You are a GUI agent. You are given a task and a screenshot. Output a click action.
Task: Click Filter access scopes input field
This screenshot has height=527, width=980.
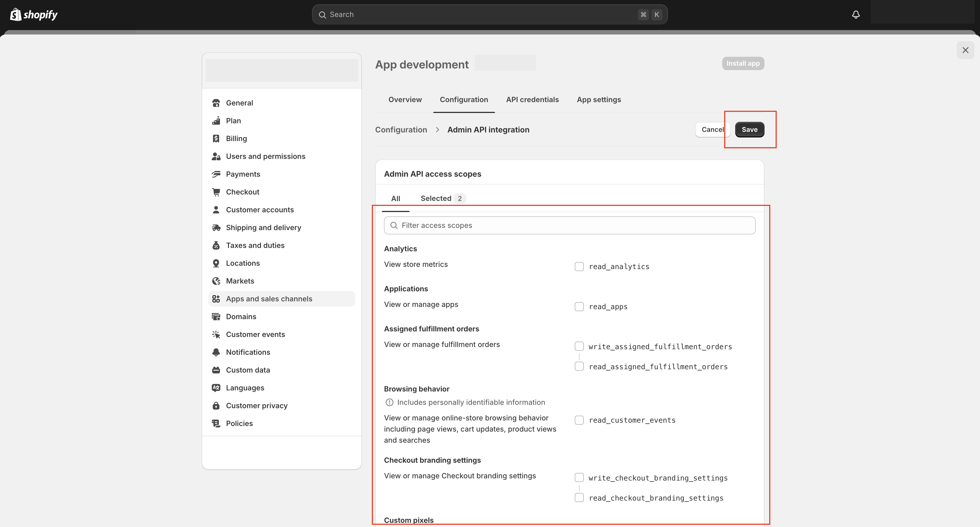point(570,225)
